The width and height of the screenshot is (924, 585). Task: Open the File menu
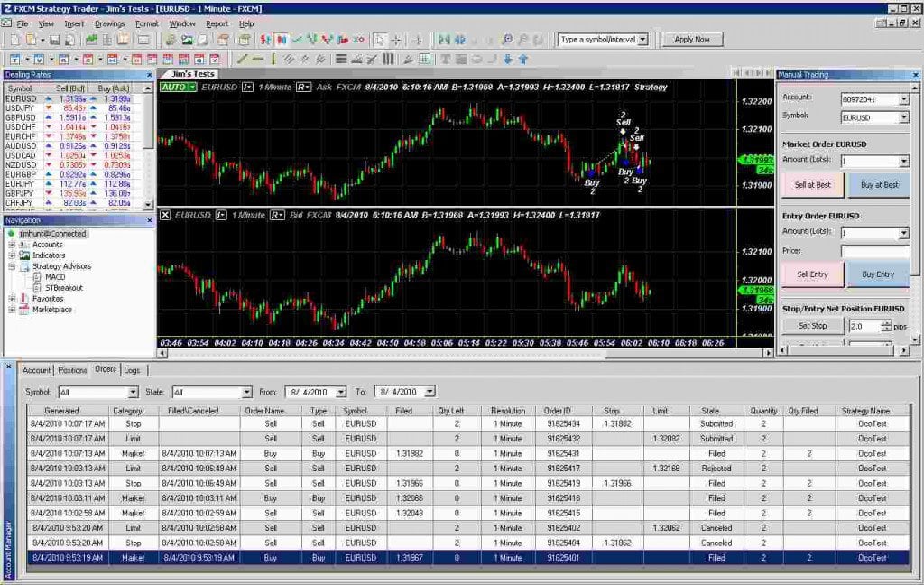(x=23, y=24)
